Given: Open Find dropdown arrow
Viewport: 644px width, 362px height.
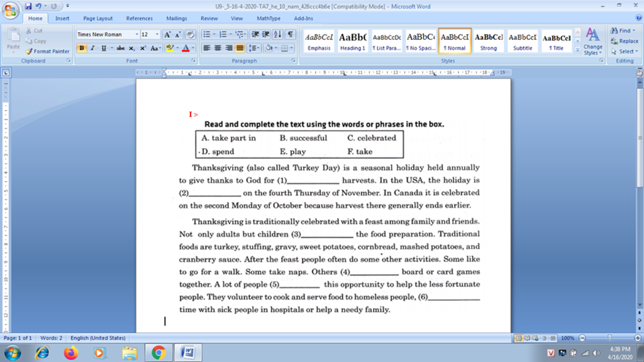Looking at the screenshot, I should (x=634, y=30).
